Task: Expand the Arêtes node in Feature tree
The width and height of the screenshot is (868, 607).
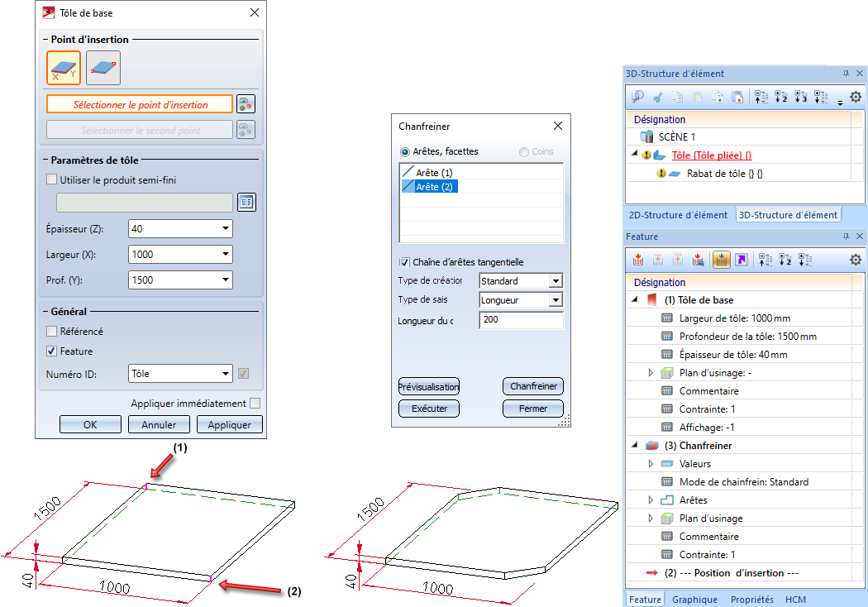Action: tap(651, 500)
